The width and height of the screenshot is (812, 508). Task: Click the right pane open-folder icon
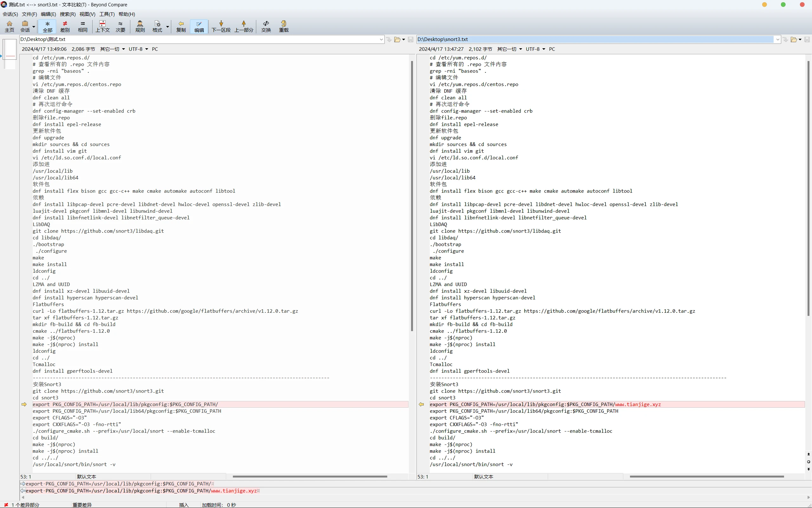click(x=794, y=40)
